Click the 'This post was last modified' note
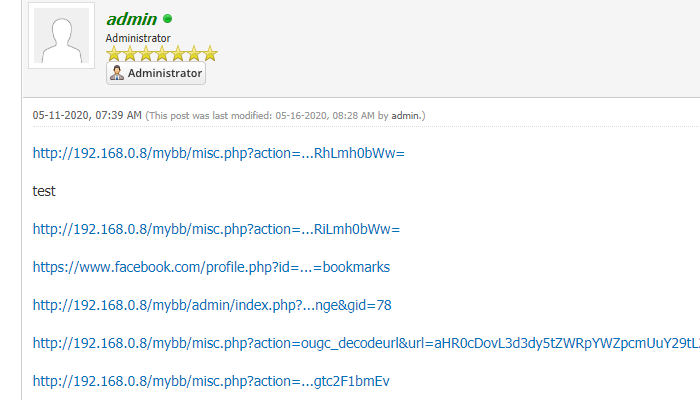Screen dimensions: 700x400 point(270,116)
